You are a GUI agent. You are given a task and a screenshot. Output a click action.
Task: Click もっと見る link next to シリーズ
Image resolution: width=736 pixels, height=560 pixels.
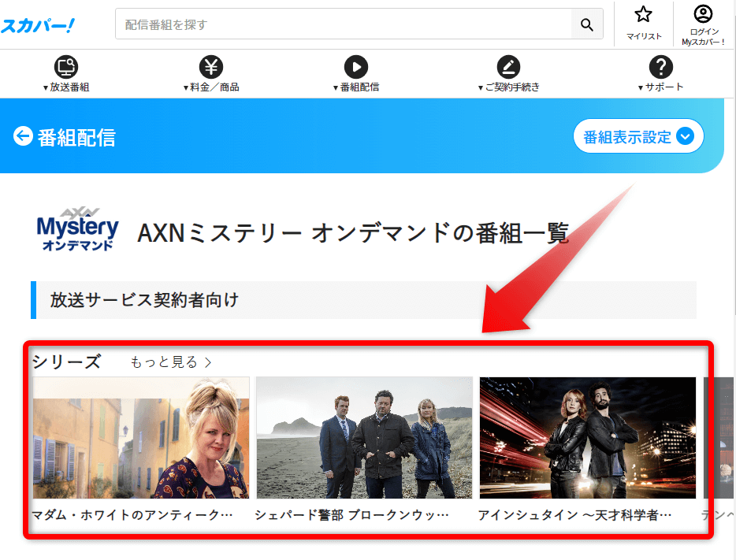click(170, 362)
